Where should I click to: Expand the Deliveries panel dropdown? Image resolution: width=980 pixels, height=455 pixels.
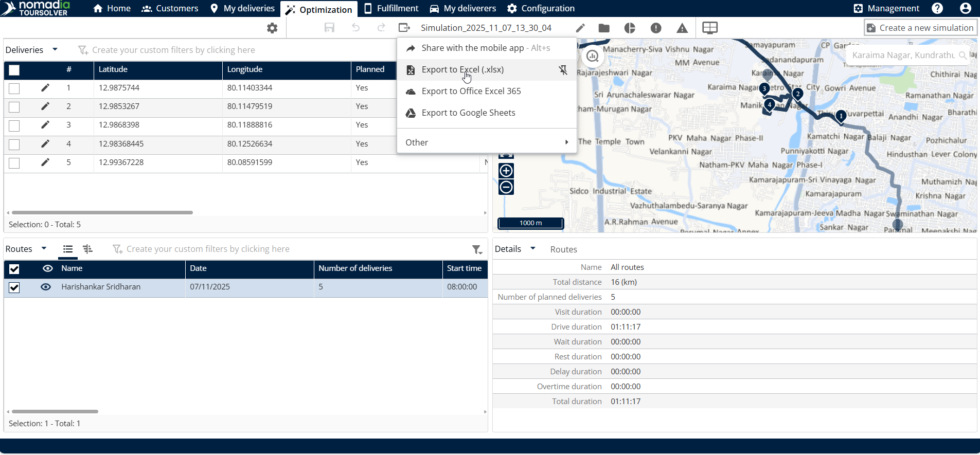click(55, 49)
